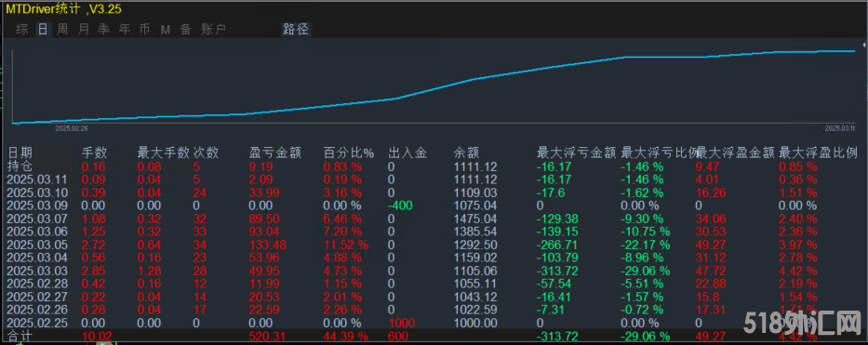Click the 44.39 % total percentage
The width and height of the screenshot is (868, 345).
(x=345, y=336)
